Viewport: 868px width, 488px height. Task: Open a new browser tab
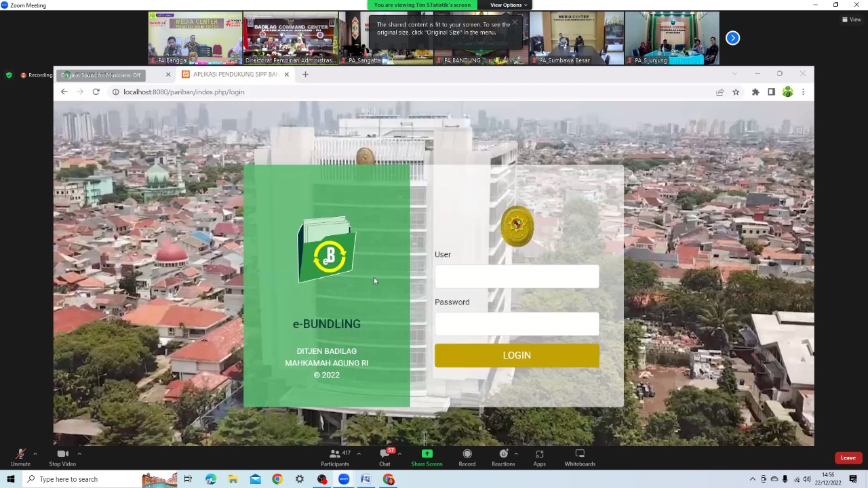(x=305, y=75)
